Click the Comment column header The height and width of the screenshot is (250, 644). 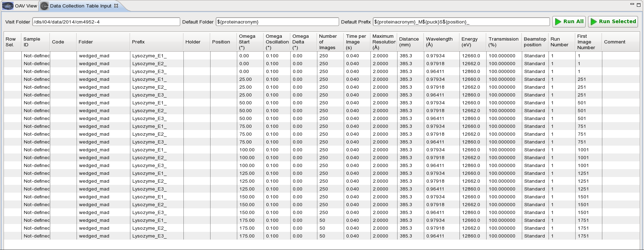pyautogui.click(x=620, y=42)
